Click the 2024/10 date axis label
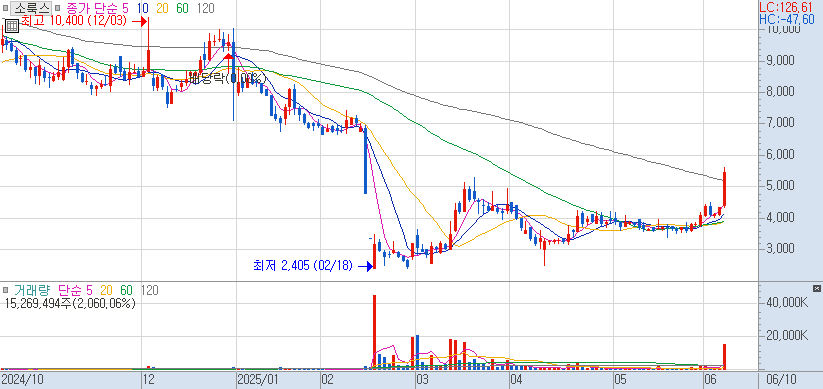Image resolution: width=823 pixels, height=389 pixels. point(22,379)
